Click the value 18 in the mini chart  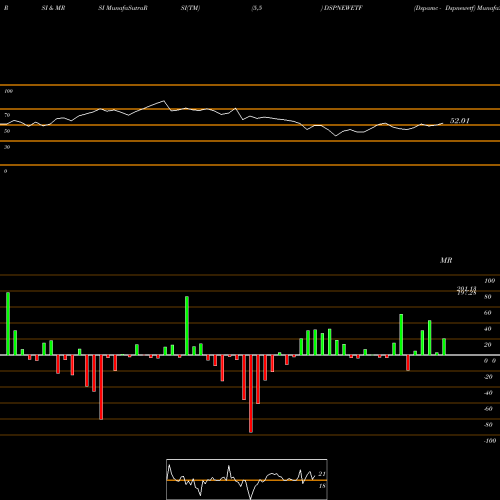pos(322,486)
